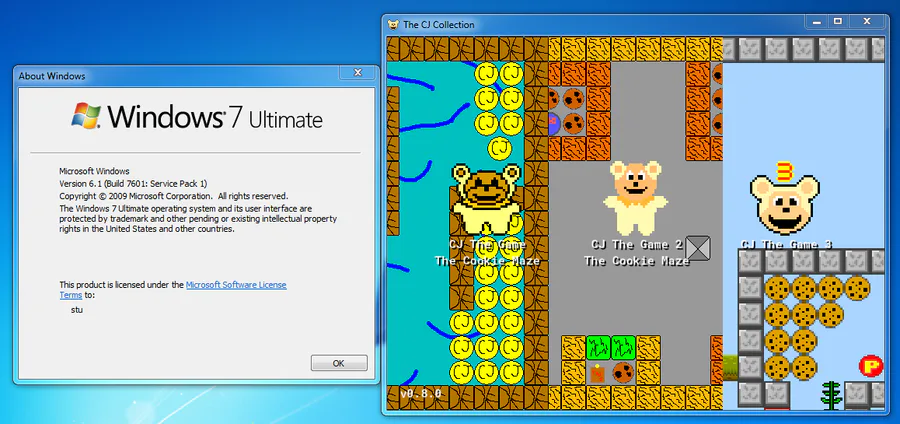
Task: Maximize The CJ Collection window
Action: point(837,22)
